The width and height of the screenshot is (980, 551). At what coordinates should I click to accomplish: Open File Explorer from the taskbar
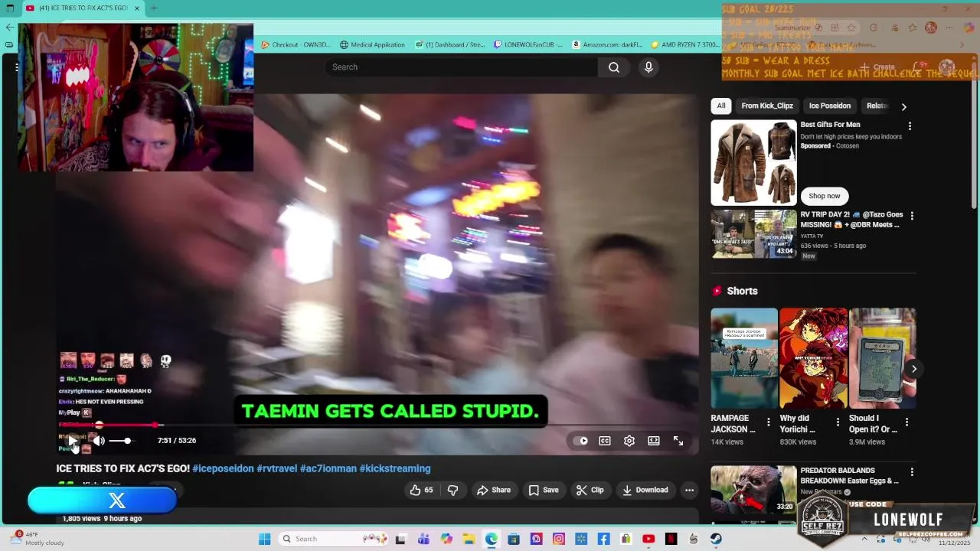[469, 539]
